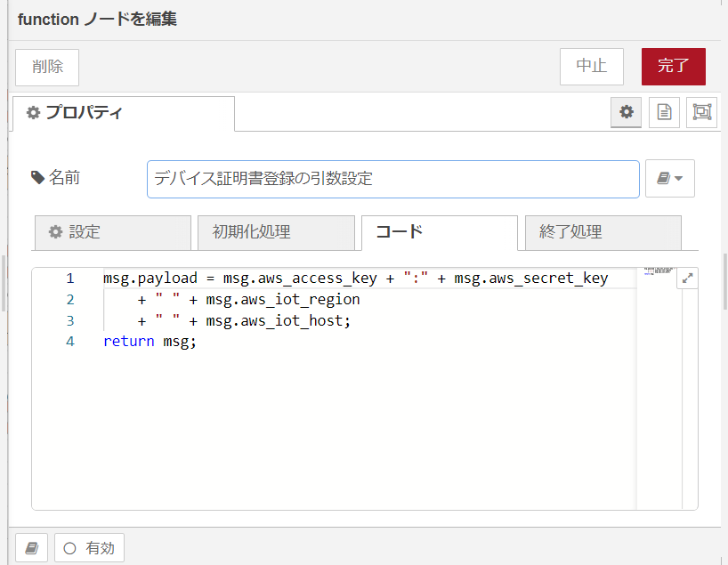The image size is (728, 565).
Task: Switch to the 設定 tab
Action: (x=113, y=232)
